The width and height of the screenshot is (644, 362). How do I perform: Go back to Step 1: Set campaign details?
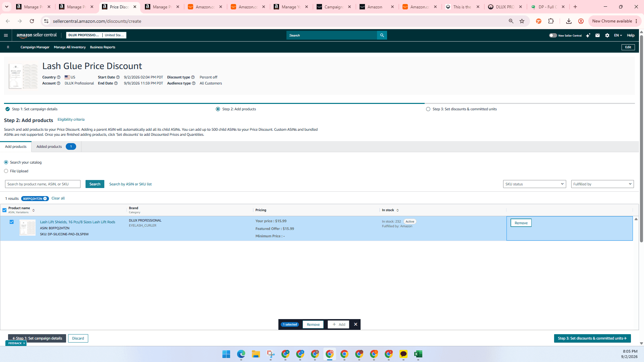click(x=37, y=339)
